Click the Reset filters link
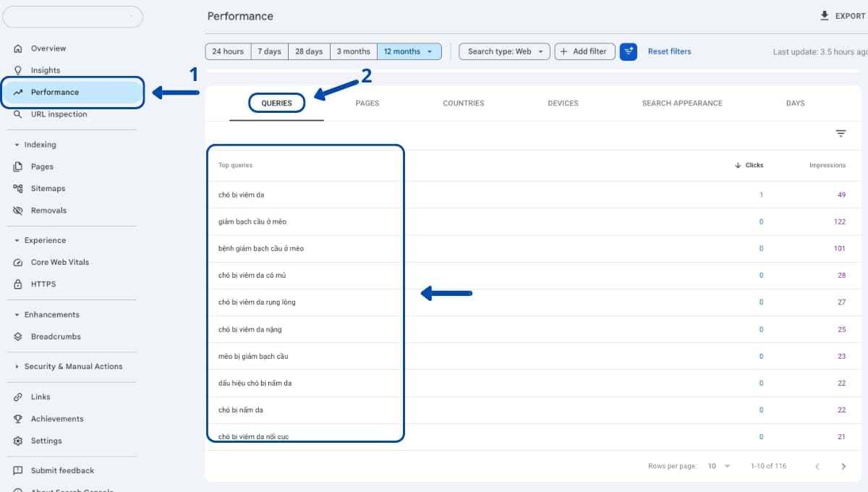The height and width of the screenshot is (492, 868). (669, 51)
